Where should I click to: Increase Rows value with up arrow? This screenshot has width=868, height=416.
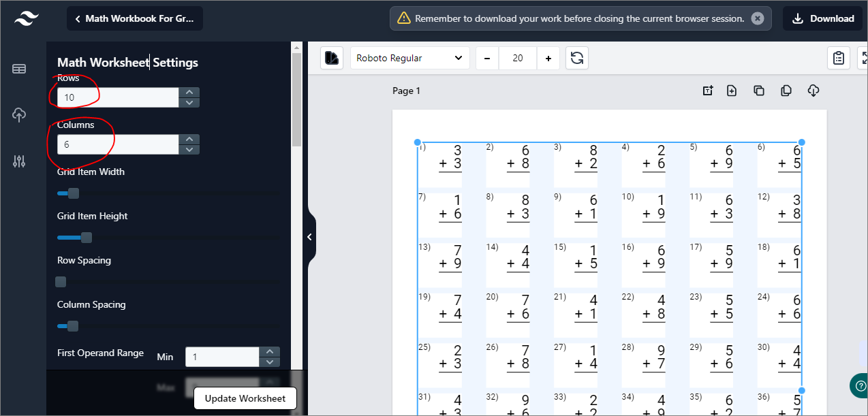point(189,93)
